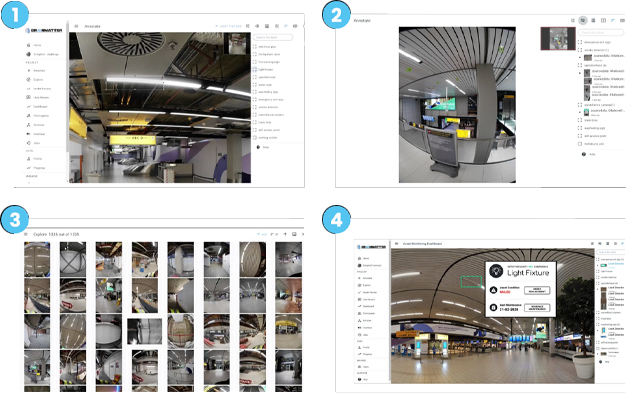Expand the surveillance camera annotation arrow in panel 2

(580, 112)
